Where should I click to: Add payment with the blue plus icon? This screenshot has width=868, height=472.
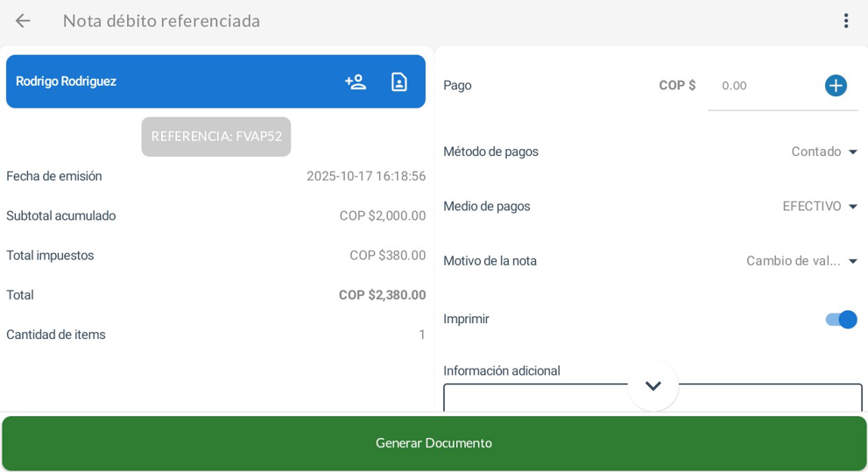[836, 86]
